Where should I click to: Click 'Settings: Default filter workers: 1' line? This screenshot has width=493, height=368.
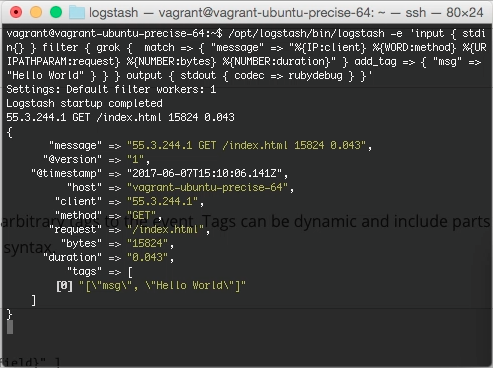[111, 89]
